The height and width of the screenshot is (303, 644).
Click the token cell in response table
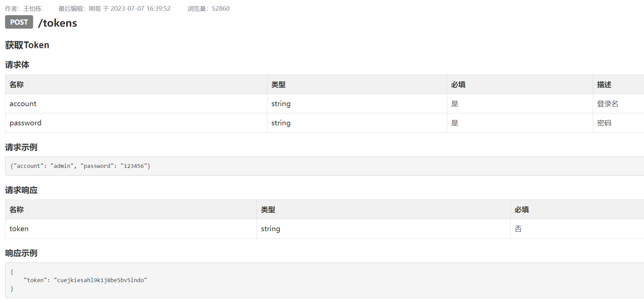click(131, 229)
